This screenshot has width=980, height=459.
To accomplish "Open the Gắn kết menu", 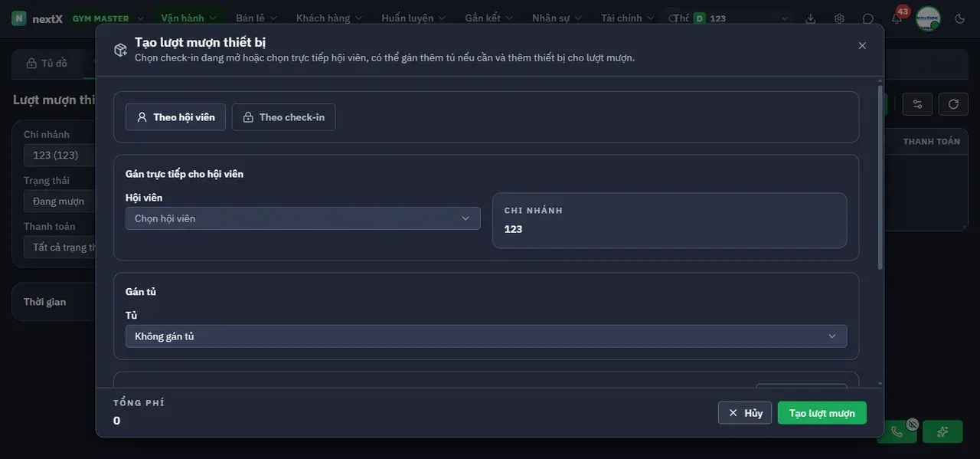I will click(x=488, y=18).
